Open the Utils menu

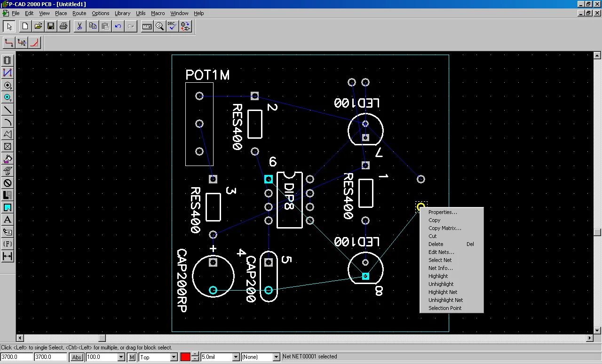tap(141, 13)
